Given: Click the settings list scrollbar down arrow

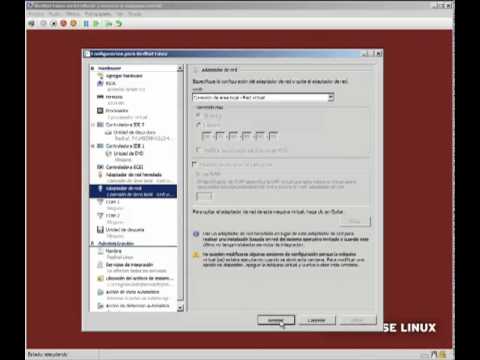Looking at the screenshot, I should pyautogui.click(x=180, y=308).
